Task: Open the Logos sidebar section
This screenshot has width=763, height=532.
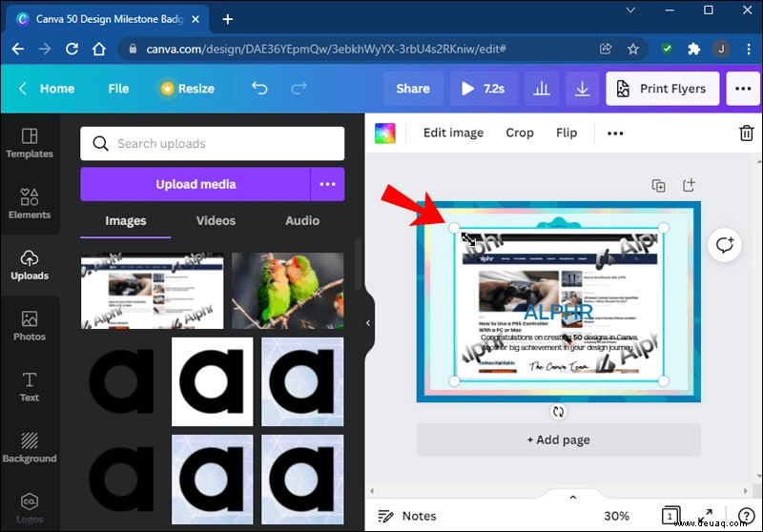Action: click(30, 509)
